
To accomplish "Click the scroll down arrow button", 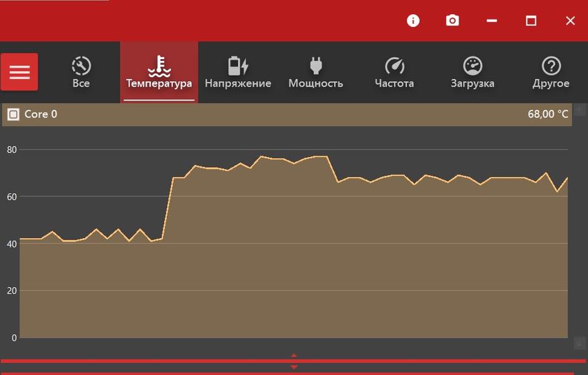I will click(579, 343).
